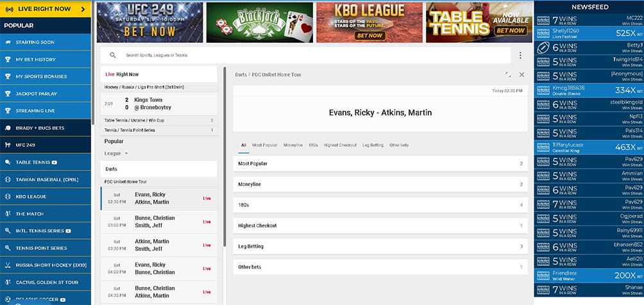
Task: Switch to the Most Popular tab
Action: [264, 145]
